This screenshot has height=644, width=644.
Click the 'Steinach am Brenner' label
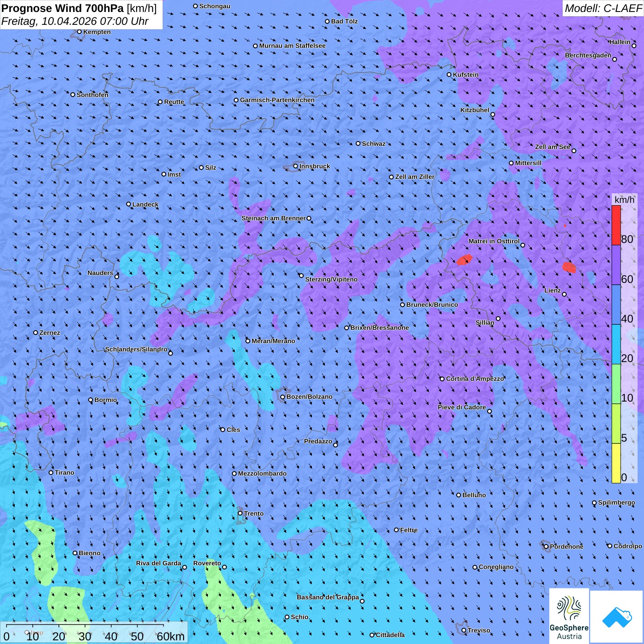(x=274, y=218)
